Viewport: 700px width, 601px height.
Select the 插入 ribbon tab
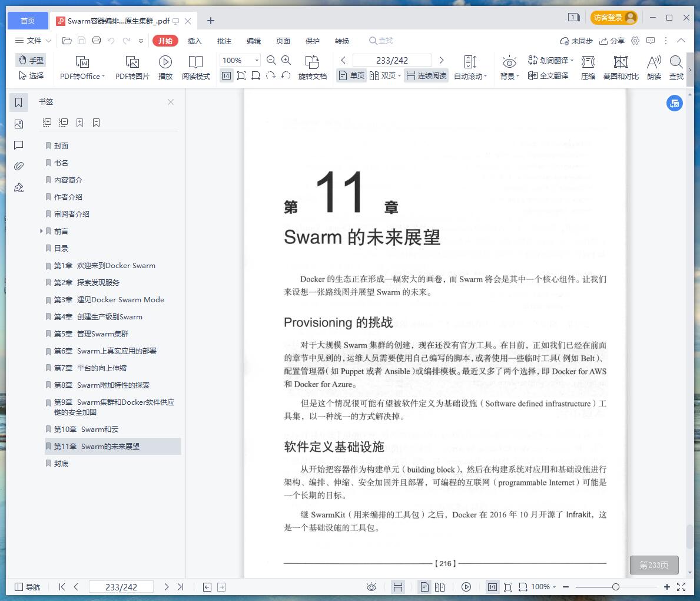pyautogui.click(x=195, y=41)
